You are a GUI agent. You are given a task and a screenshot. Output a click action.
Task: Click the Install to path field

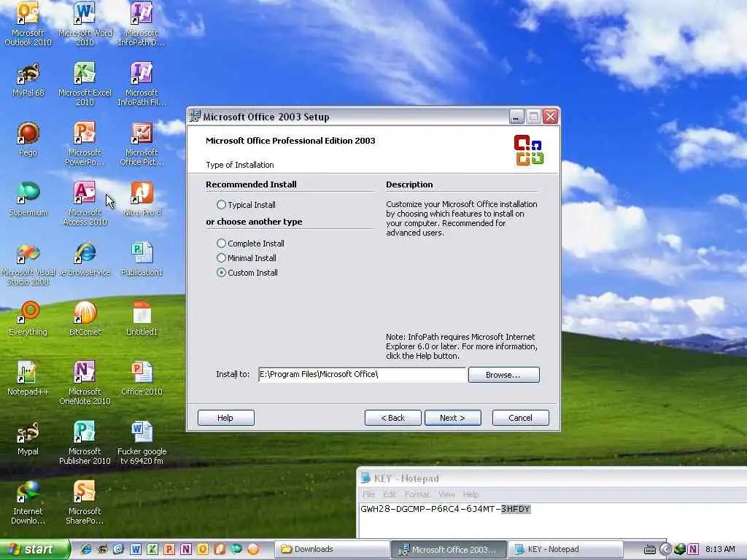[362, 374]
